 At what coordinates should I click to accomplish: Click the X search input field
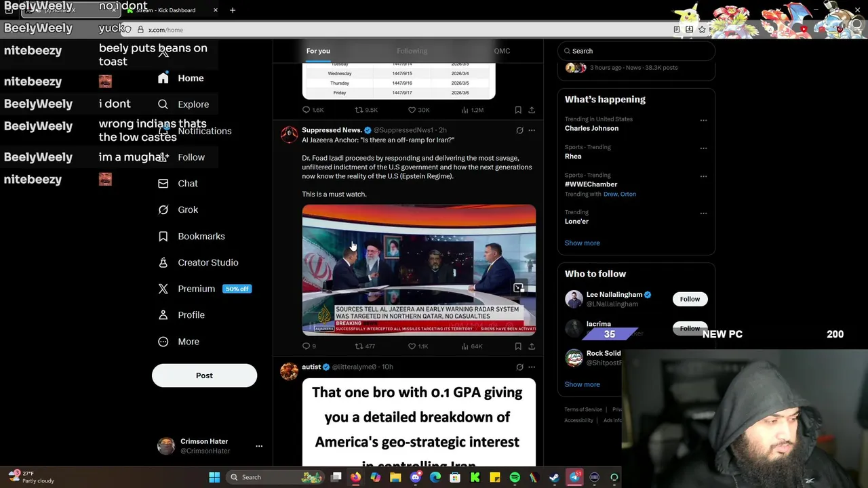[x=636, y=51]
